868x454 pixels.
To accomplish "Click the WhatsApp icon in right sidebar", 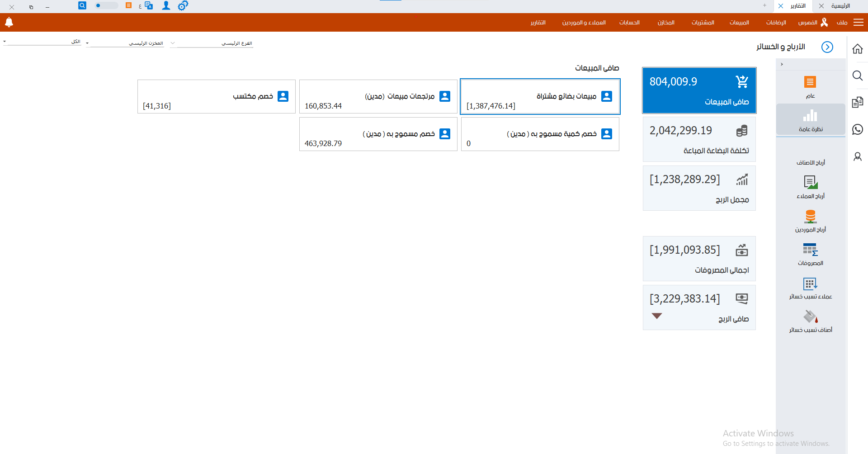I will click(x=857, y=130).
